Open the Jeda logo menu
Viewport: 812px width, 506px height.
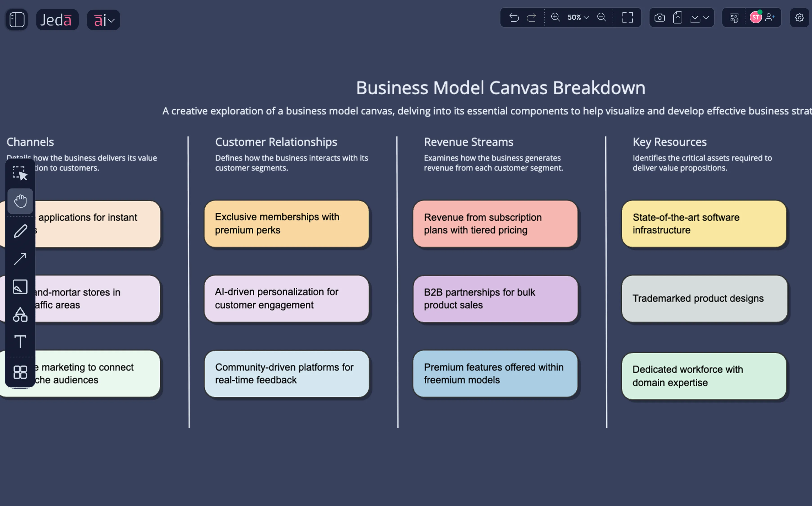click(x=57, y=19)
